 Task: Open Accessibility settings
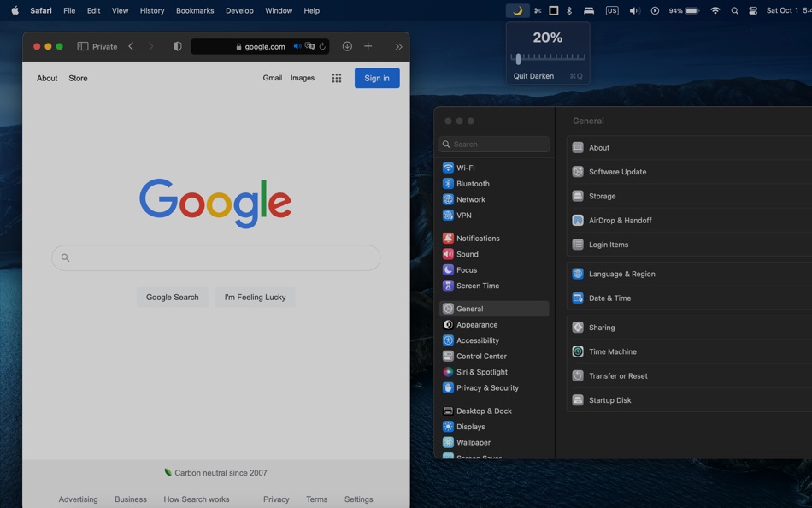(x=493, y=340)
